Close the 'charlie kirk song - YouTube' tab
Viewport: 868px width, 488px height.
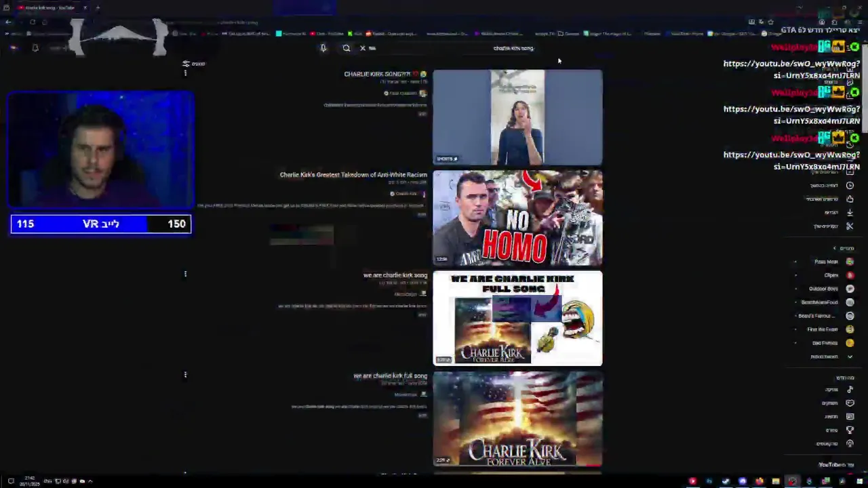[85, 7]
